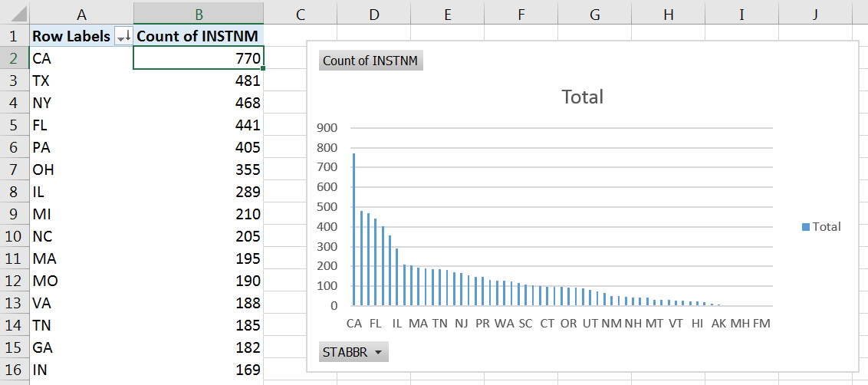Image resolution: width=868 pixels, height=385 pixels.
Task: Click the cell with value 182
Action: (198, 347)
